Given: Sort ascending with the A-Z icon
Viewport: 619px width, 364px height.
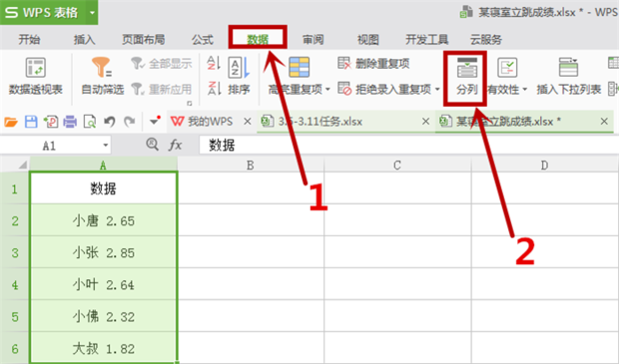Looking at the screenshot, I should 214,64.
